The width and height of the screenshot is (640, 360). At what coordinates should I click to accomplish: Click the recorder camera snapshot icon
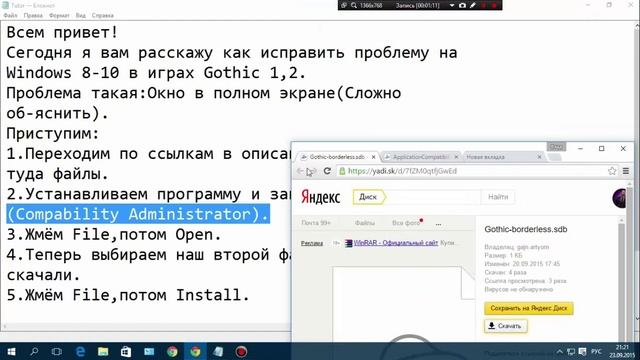tap(462, 5)
